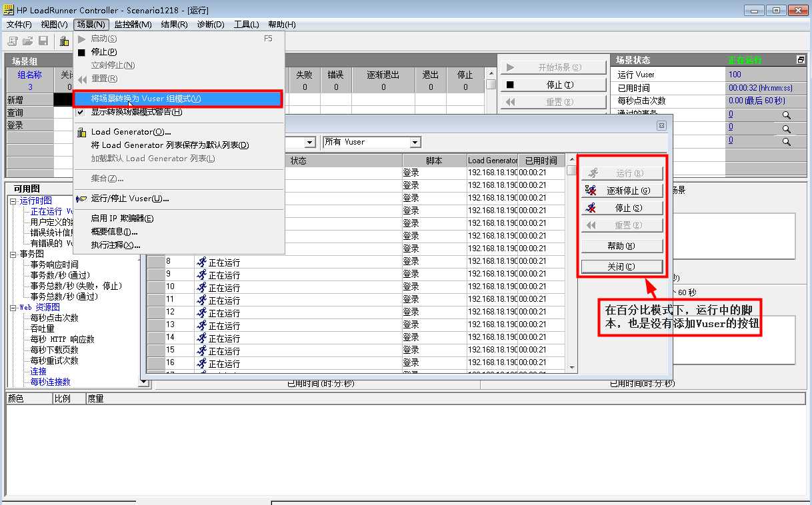Select 连接 in the graph tree
Image resolution: width=812 pixels, height=505 pixels.
coord(38,371)
